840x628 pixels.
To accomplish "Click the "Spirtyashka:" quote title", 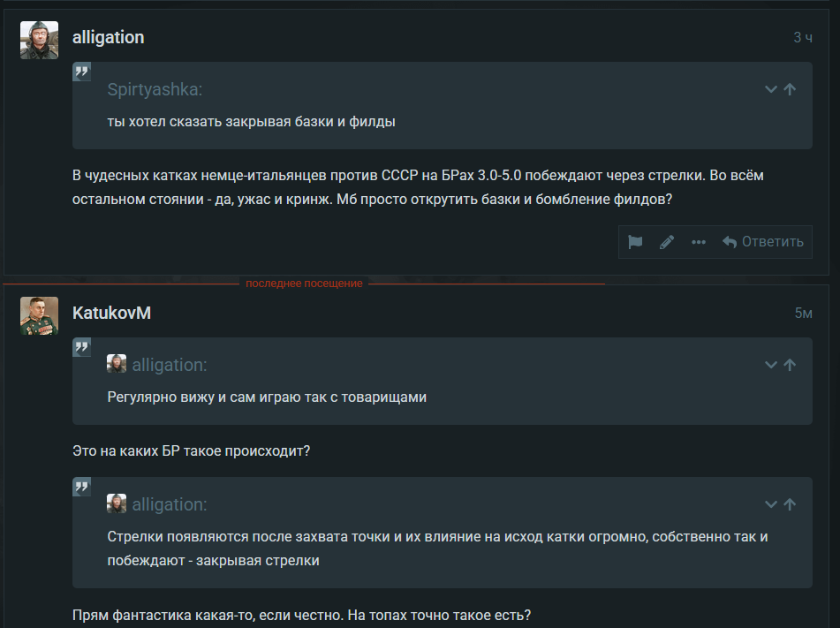I will click(155, 89).
